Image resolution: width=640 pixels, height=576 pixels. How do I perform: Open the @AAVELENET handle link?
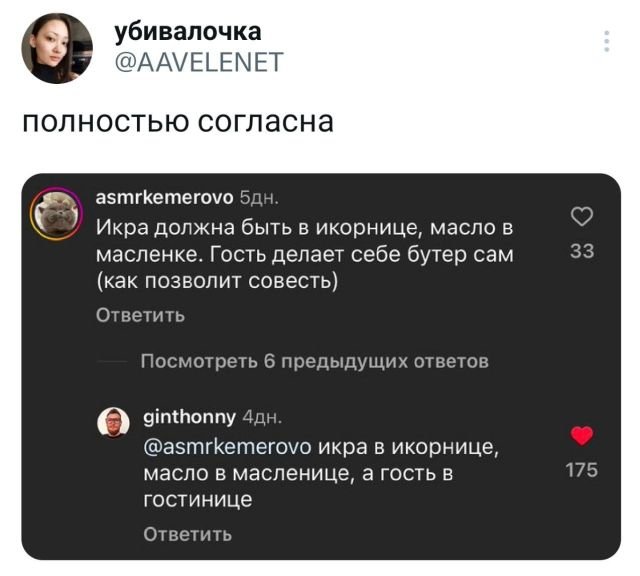(x=200, y=64)
